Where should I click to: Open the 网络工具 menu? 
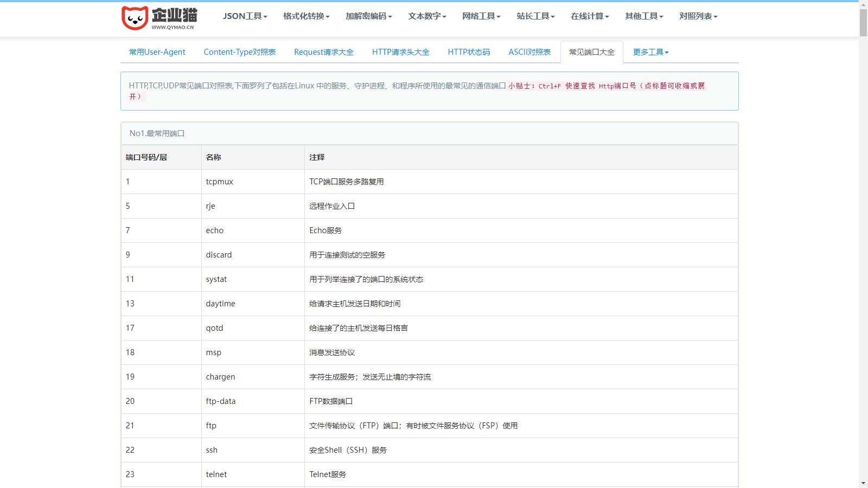(x=481, y=16)
